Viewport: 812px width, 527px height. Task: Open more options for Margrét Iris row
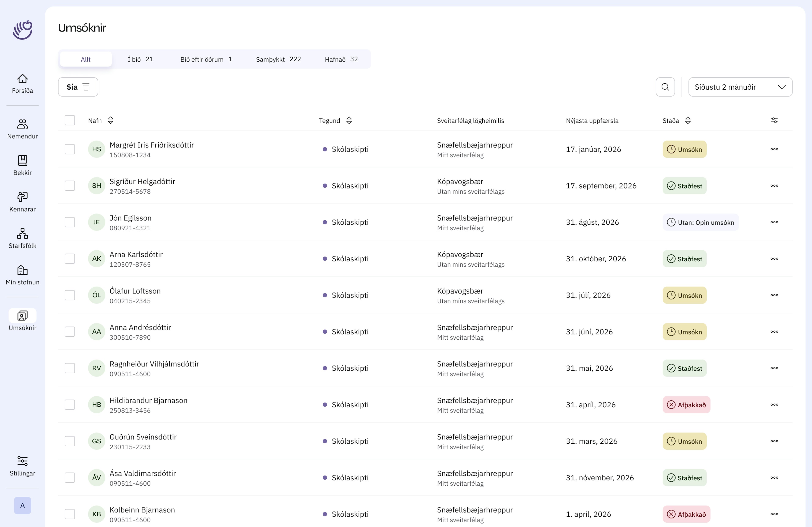coord(774,149)
